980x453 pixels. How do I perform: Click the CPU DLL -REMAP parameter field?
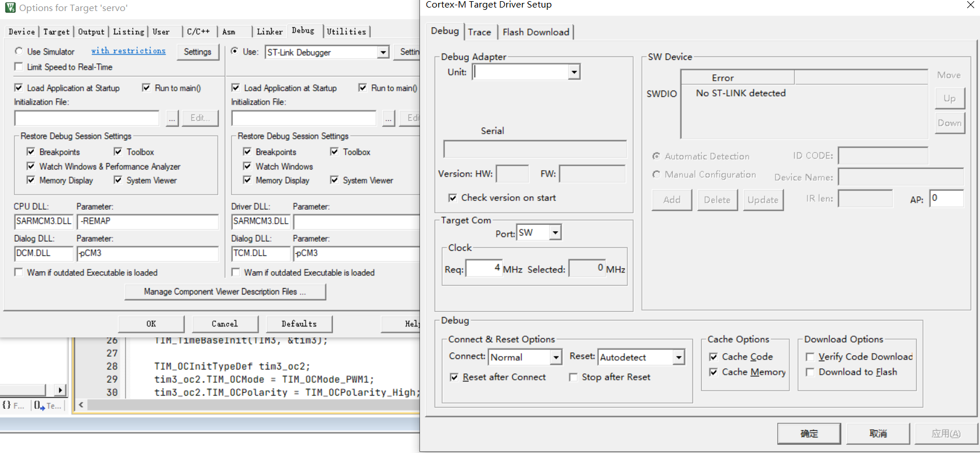(x=148, y=221)
